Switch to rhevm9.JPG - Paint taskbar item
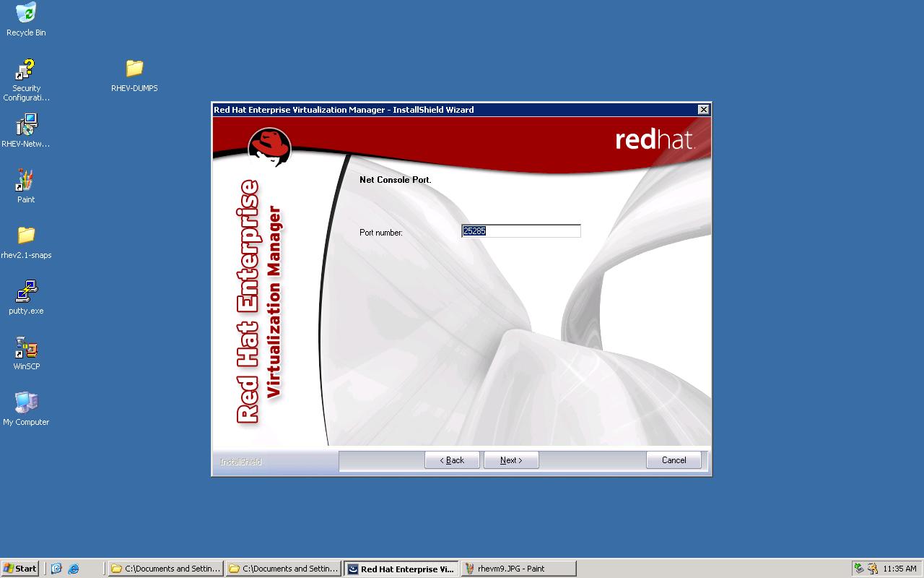The height and width of the screenshot is (578, 924). pyautogui.click(x=519, y=569)
